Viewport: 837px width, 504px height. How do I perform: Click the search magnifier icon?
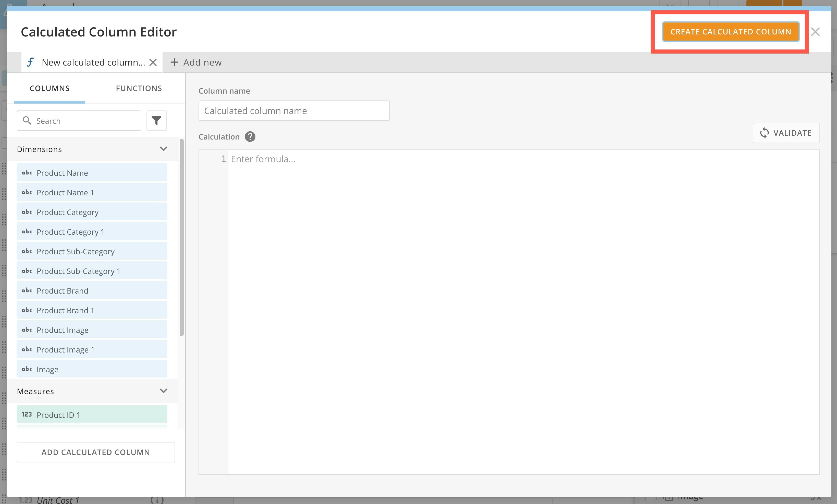click(27, 121)
